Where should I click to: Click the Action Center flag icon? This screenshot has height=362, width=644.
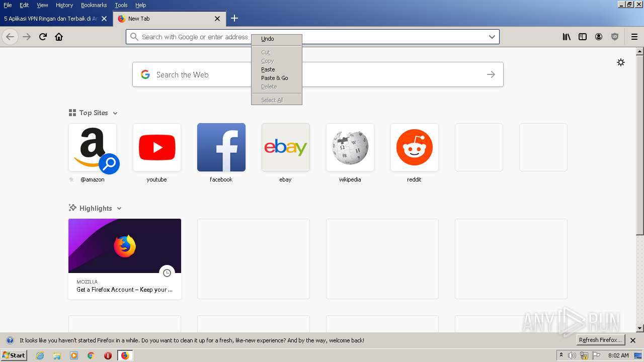tap(596, 355)
